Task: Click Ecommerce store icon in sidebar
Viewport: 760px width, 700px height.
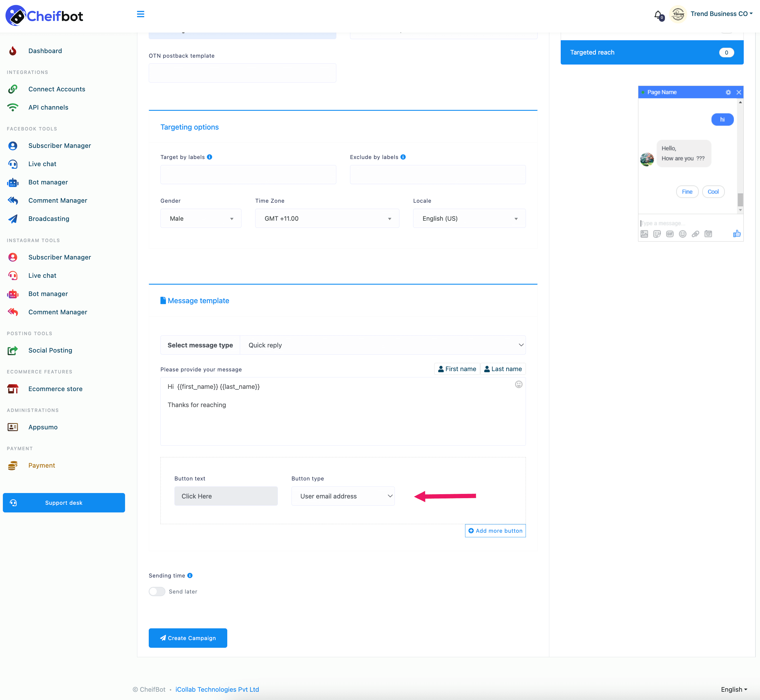Action: 13,389
